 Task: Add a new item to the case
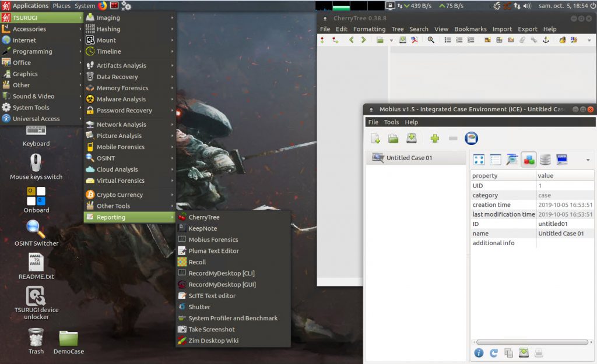point(434,138)
